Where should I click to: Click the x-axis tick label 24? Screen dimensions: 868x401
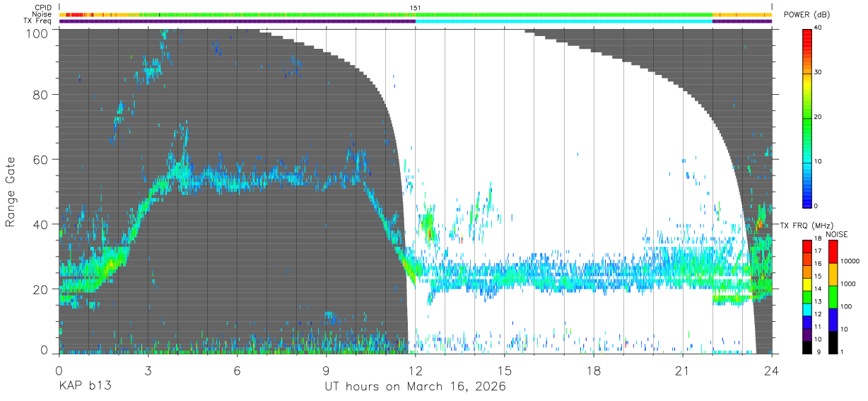tap(771, 371)
